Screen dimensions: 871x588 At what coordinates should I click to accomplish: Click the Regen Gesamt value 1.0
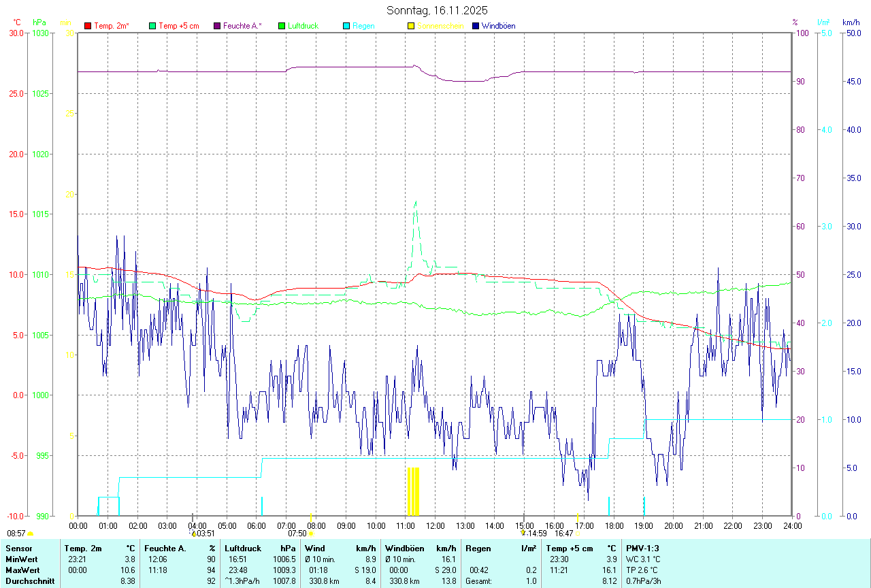tap(530, 581)
